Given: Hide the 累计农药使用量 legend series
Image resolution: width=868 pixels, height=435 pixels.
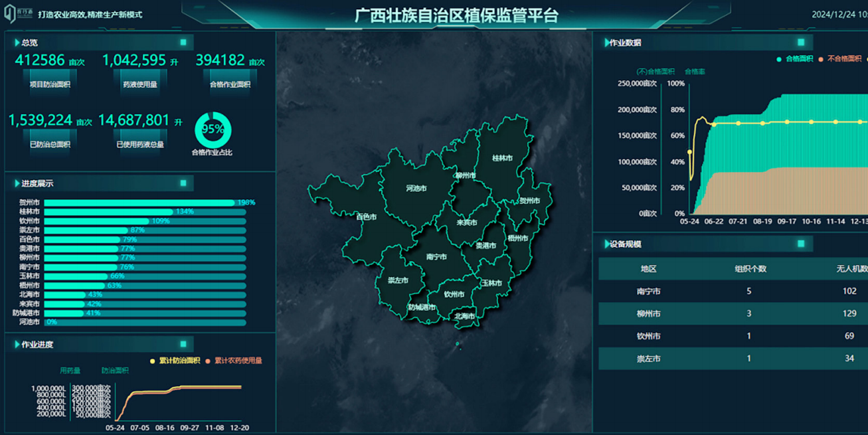Looking at the screenshot, I should tap(234, 361).
